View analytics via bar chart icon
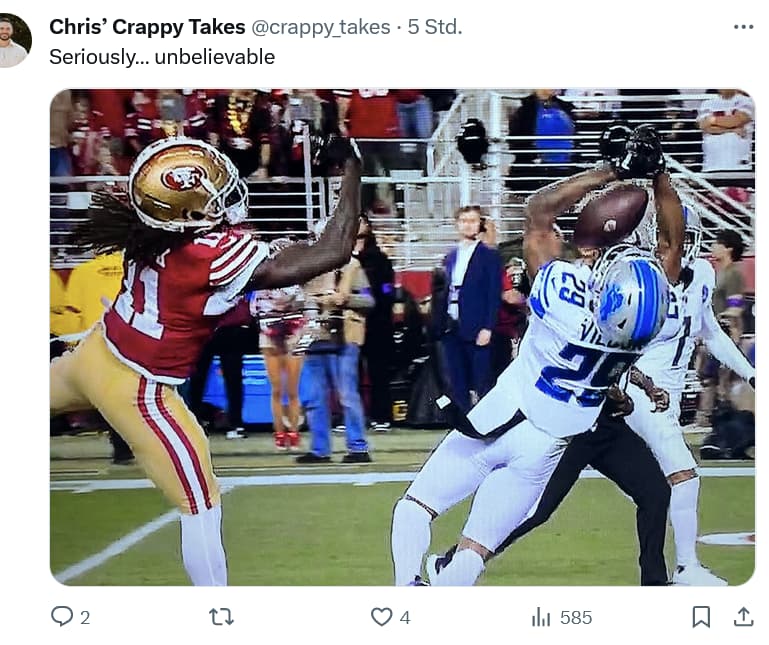769x645 pixels. point(541,617)
